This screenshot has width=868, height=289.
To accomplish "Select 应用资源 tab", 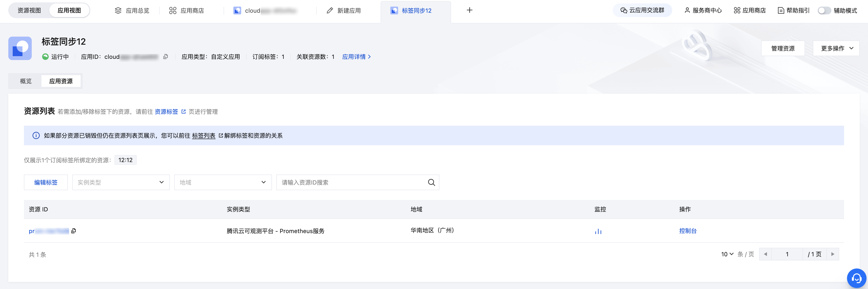I will [x=61, y=81].
